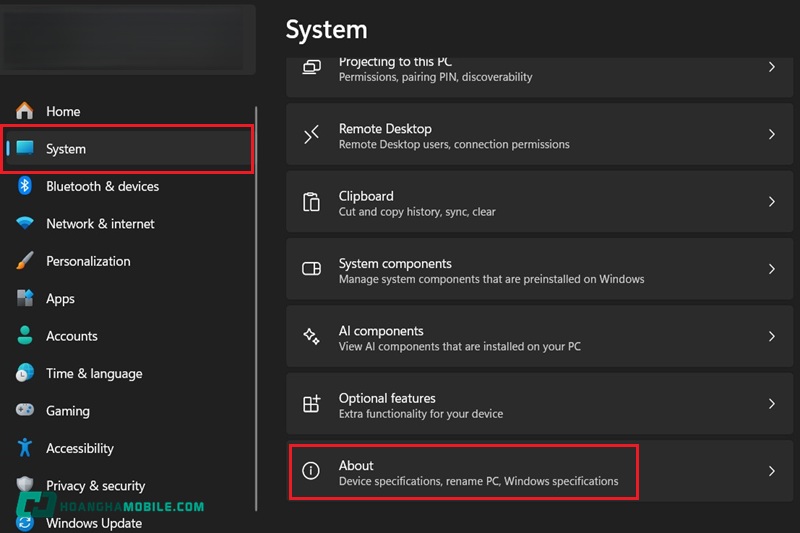This screenshot has height=533, width=800.
Task: Click the Gaming controller icon
Action: (25, 411)
